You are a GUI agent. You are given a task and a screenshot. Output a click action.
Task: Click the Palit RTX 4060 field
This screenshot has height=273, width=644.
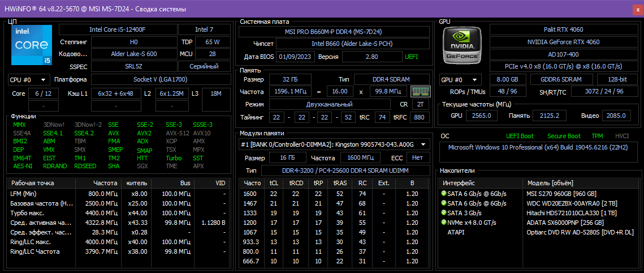563,29
